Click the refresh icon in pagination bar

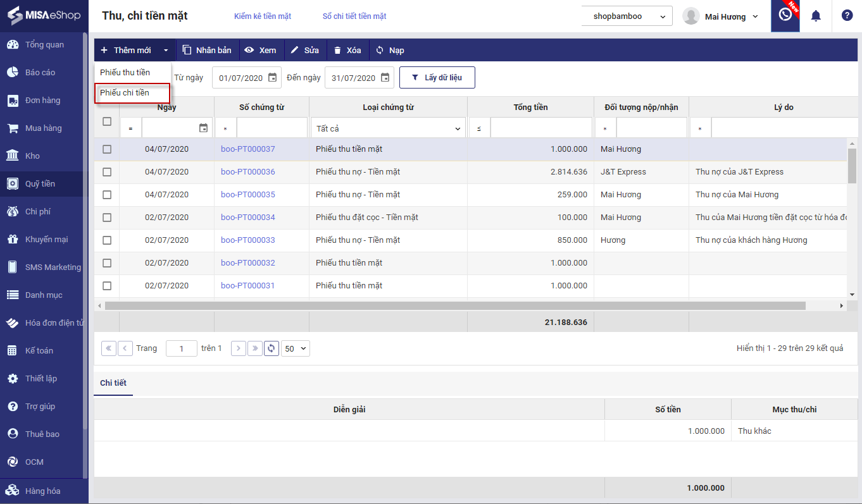(272, 348)
